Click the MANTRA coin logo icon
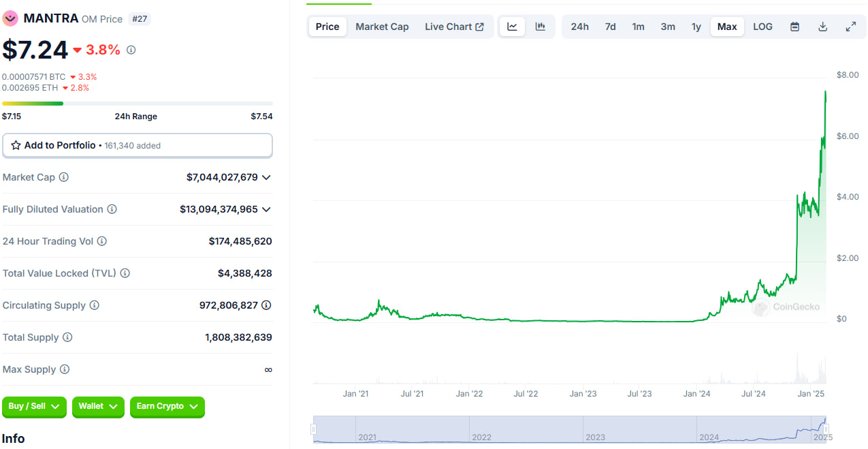This screenshot has width=868, height=449. pos(10,18)
